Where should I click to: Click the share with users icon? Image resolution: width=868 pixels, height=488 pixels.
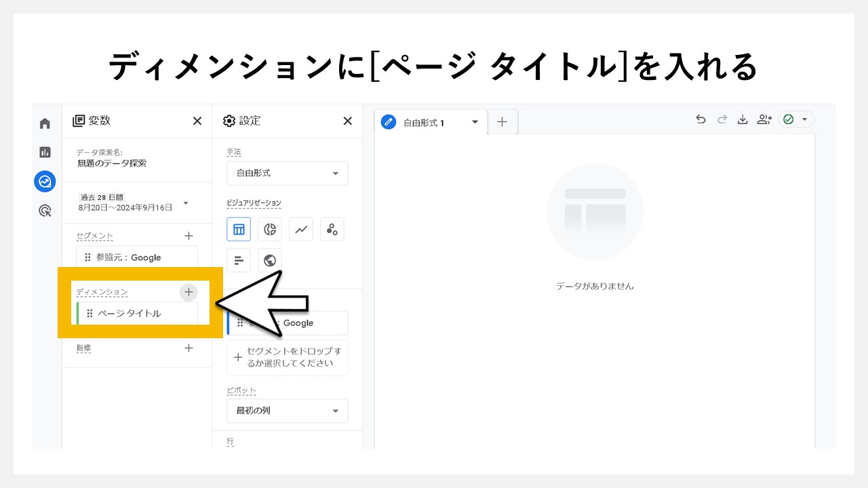[764, 119]
